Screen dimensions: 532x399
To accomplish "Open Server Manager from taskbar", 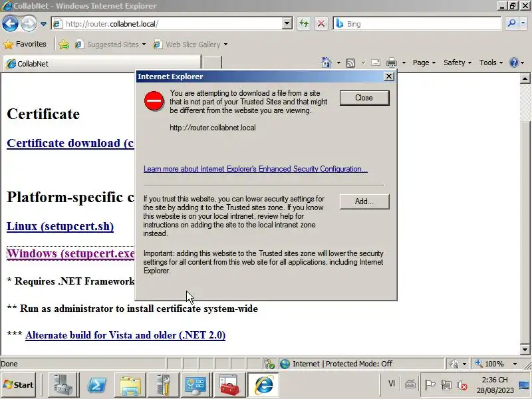I will pyautogui.click(x=63, y=385).
